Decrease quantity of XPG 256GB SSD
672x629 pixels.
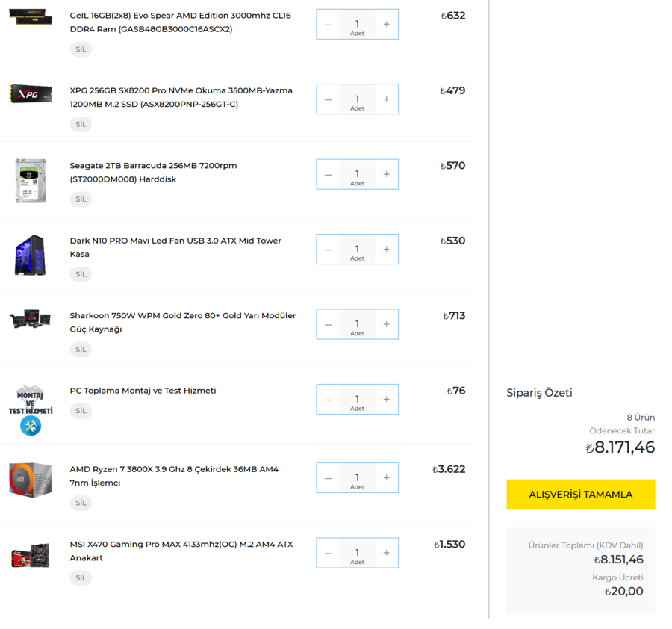coord(329,99)
